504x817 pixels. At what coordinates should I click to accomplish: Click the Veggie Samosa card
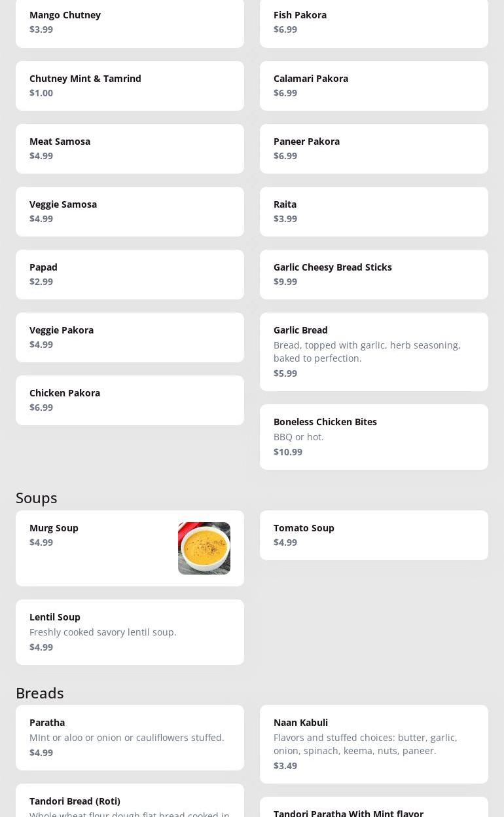coord(130,212)
